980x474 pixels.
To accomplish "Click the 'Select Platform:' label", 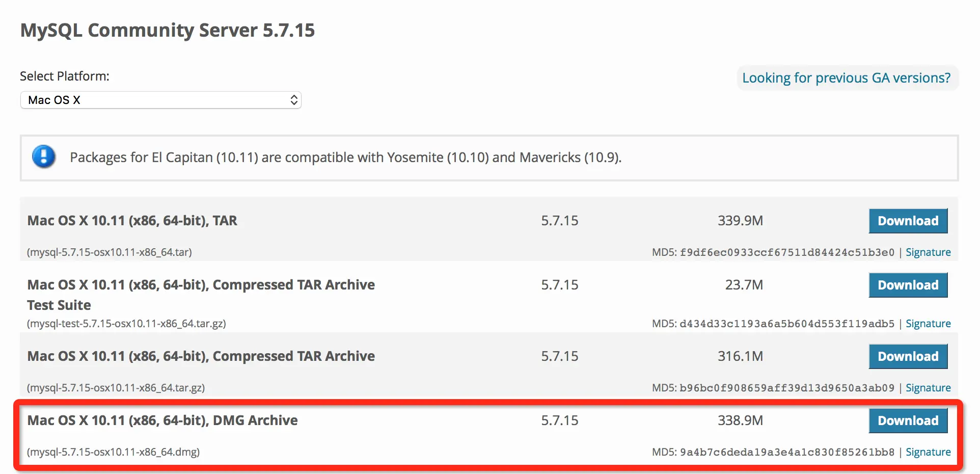I will click(65, 76).
